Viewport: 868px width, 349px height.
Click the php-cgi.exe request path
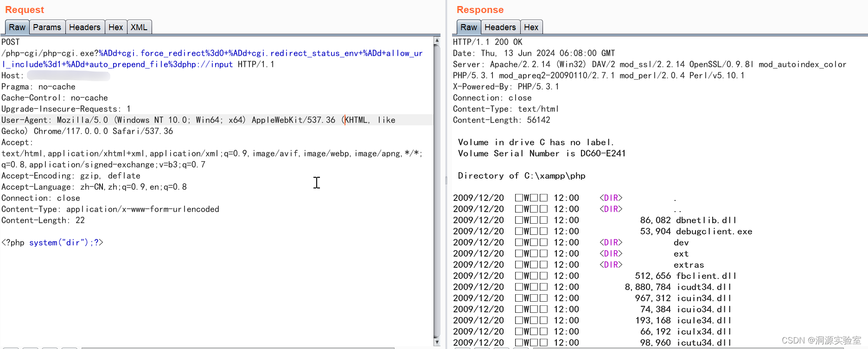point(212,59)
